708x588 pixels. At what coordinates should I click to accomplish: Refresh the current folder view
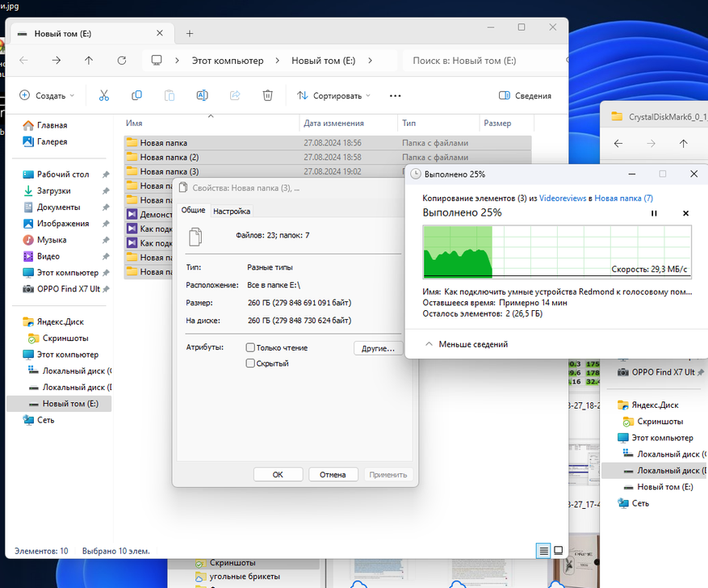point(122,61)
